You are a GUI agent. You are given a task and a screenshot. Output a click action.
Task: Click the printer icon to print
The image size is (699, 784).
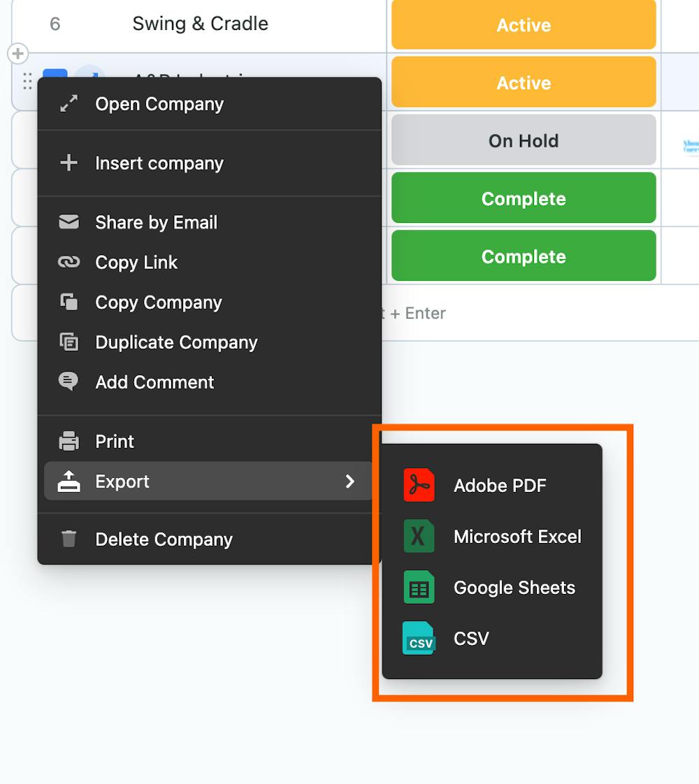(69, 442)
